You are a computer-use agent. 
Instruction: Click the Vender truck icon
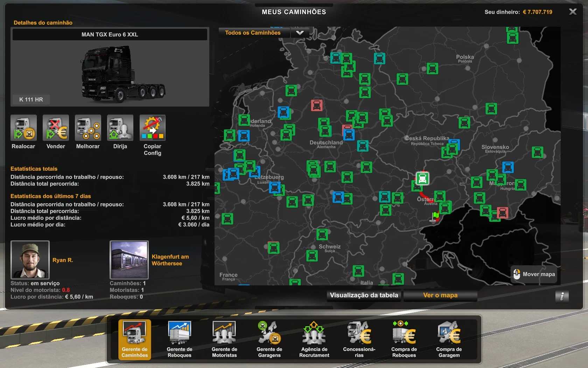[56, 128]
